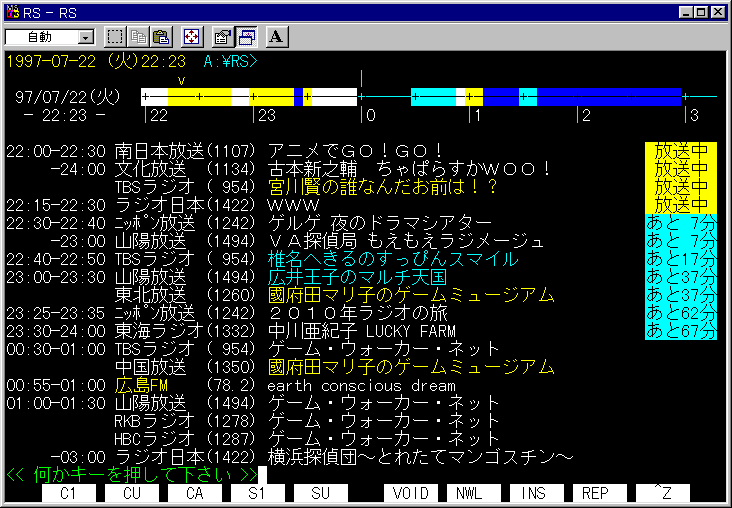Select 東北放送 國府田マリ子のゲームミュージアム
Viewport: 732px width, 508px height.
(411, 295)
